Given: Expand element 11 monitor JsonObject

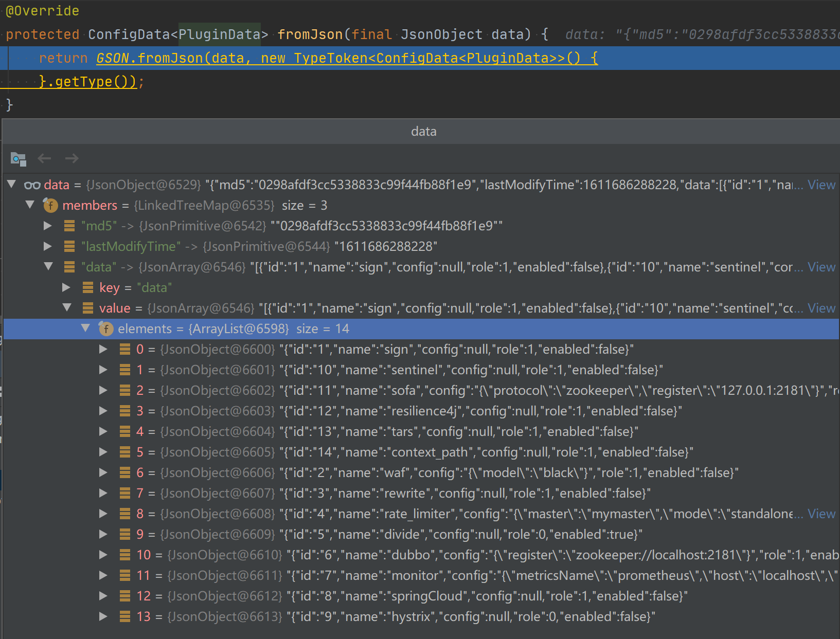Looking at the screenshot, I should pos(103,575).
